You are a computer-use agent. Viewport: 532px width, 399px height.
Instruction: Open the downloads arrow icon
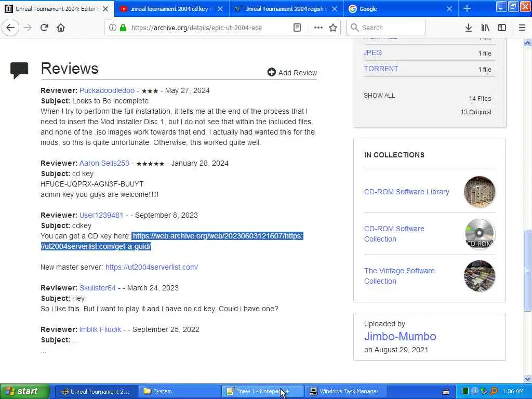click(x=468, y=28)
